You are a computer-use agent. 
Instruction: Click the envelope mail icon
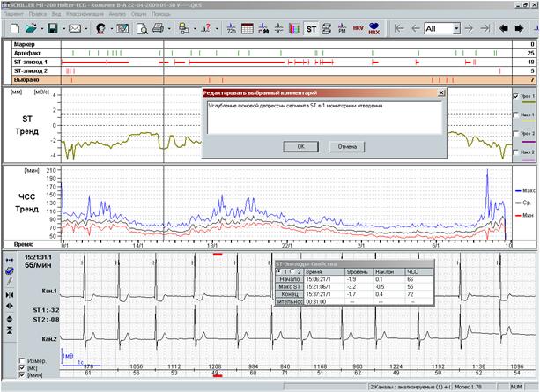(75, 28)
